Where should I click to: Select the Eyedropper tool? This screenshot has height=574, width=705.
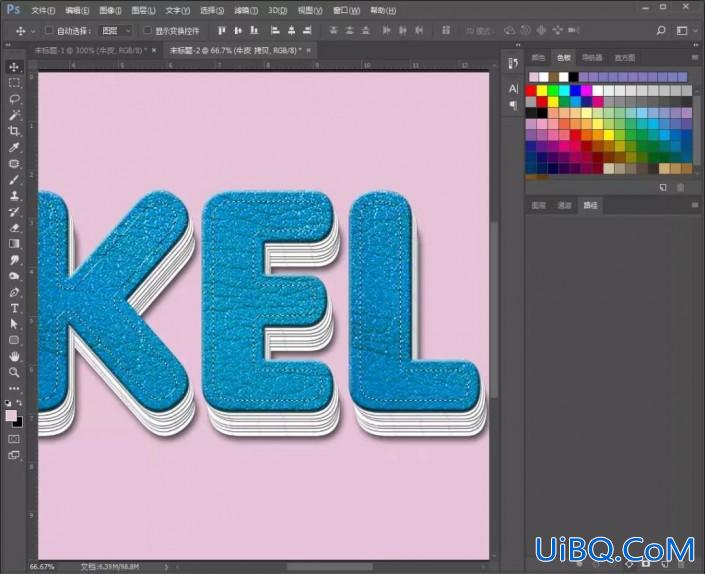pyautogui.click(x=14, y=147)
